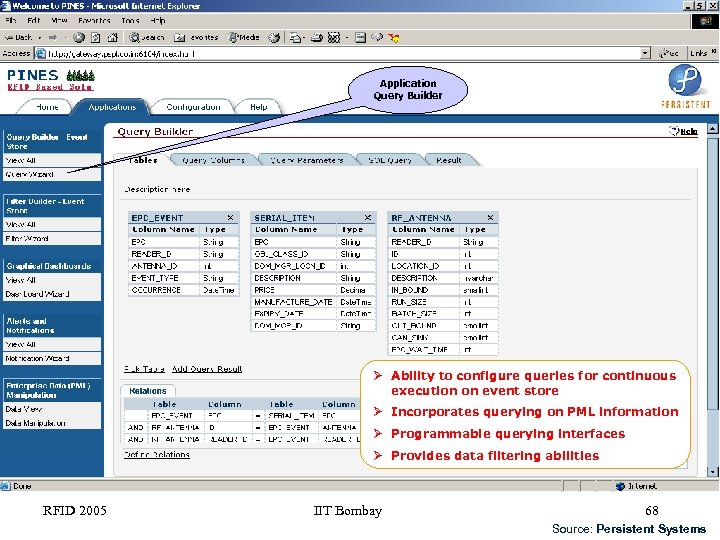The image size is (720, 540).
Task: Click the Persistent logo
Action: [x=685, y=86]
